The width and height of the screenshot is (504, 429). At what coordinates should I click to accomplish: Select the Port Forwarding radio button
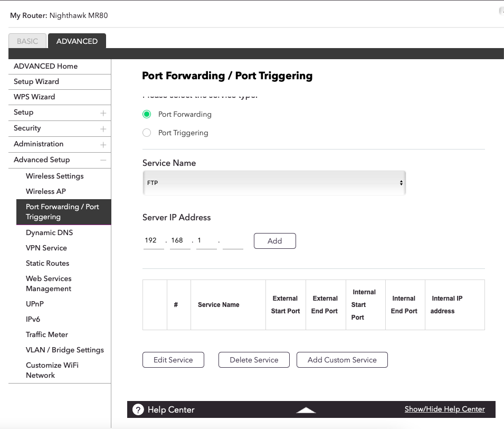click(x=147, y=115)
